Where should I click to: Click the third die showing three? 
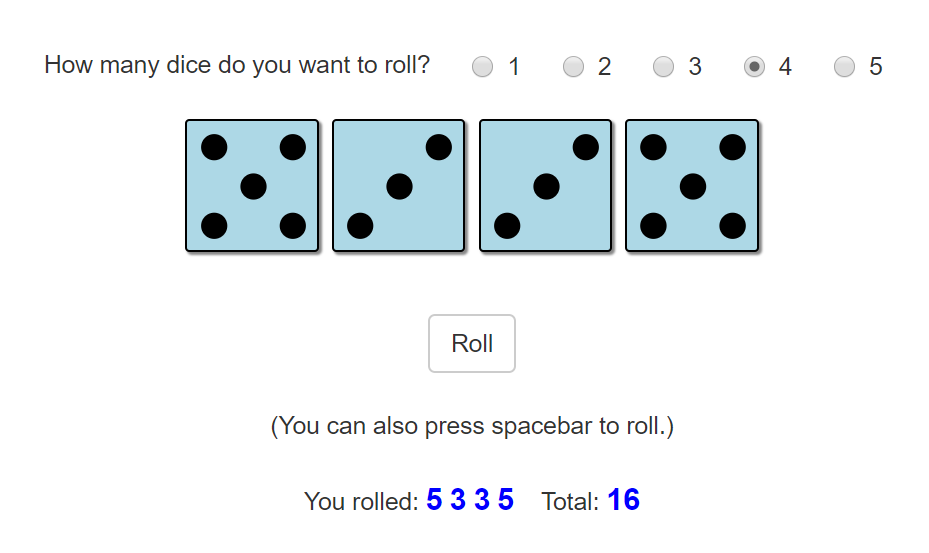click(546, 186)
